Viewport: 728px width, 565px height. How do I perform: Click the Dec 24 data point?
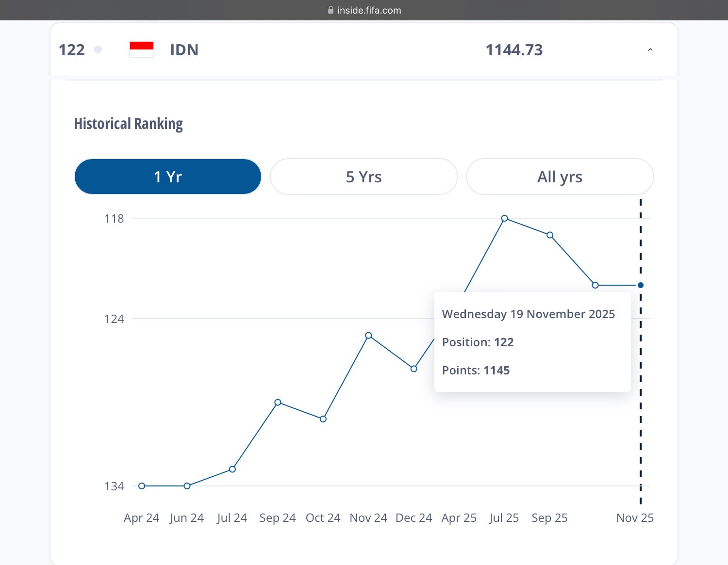414,369
